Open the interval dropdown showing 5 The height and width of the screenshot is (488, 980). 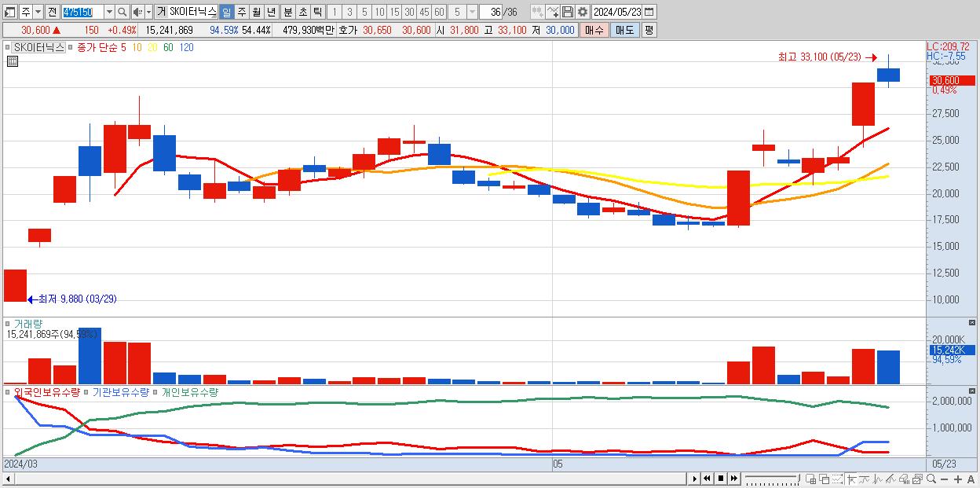[457, 12]
